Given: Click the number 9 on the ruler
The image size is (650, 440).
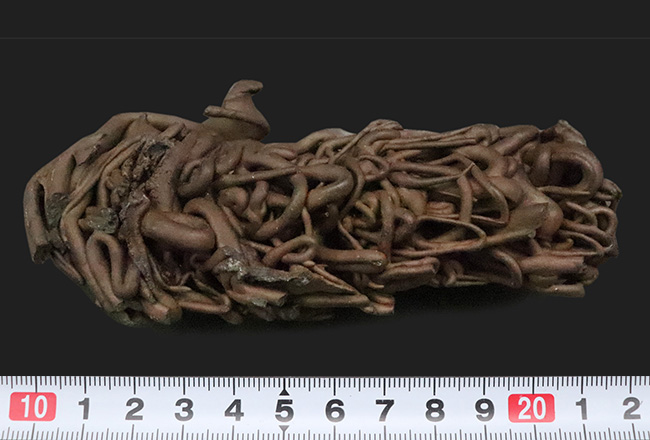Looking at the screenshot, I should 485,410.
